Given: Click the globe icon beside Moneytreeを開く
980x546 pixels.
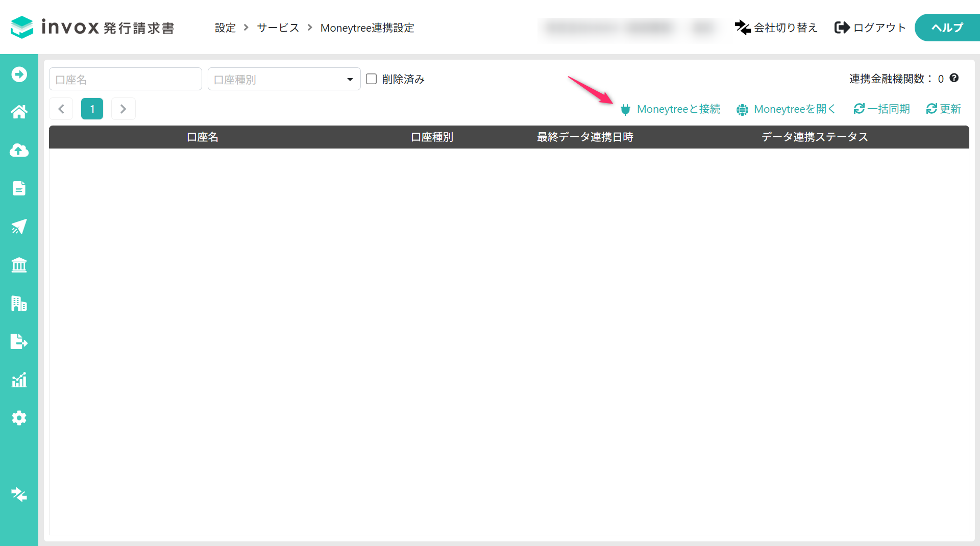Looking at the screenshot, I should pos(742,109).
